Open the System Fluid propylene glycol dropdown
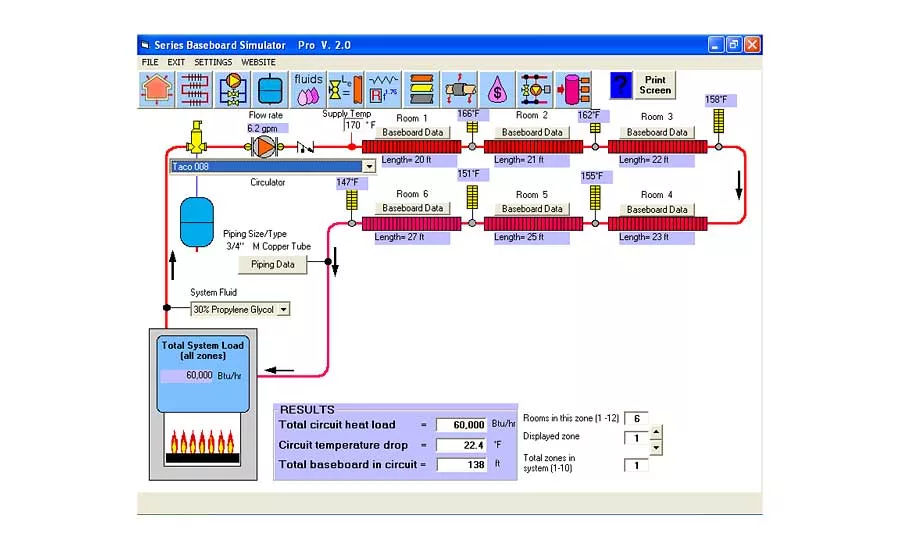The width and height of the screenshot is (900, 550). 283,310
